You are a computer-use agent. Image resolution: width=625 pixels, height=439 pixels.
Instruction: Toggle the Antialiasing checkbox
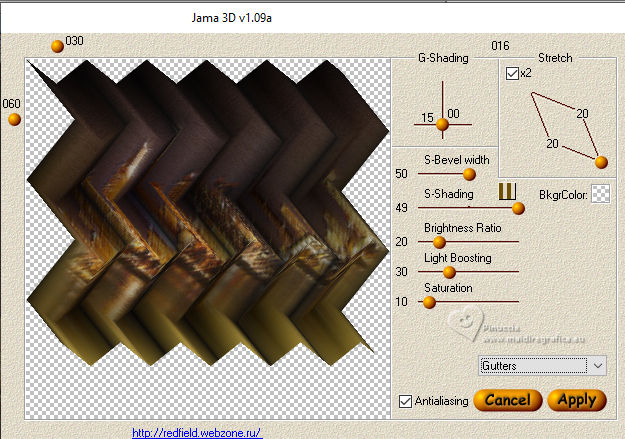tap(405, 401)
